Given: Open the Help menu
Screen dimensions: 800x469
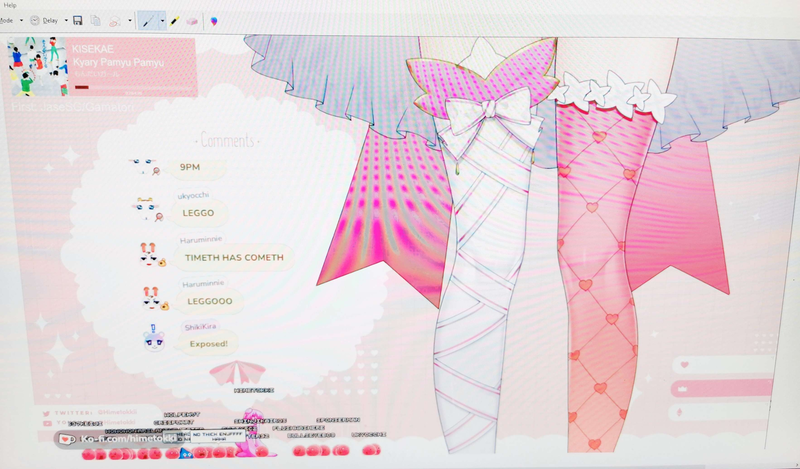Looking at the screenshot, I should [10, 5].
